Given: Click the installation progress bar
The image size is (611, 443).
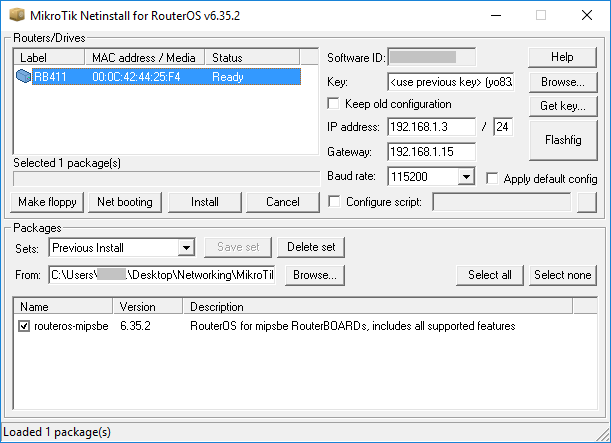Looking at the screenshot, I should [x=166, y=179].
